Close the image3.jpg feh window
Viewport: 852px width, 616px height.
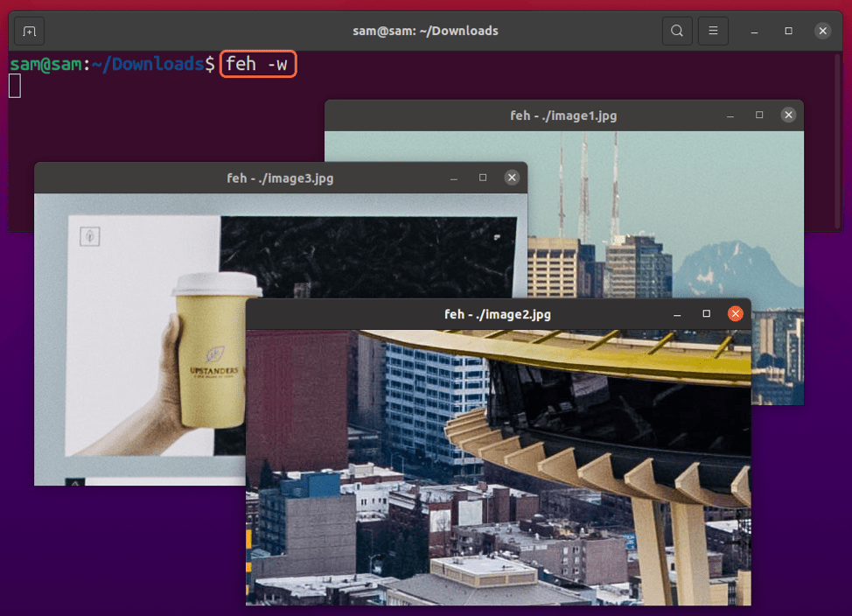(512, 177)
